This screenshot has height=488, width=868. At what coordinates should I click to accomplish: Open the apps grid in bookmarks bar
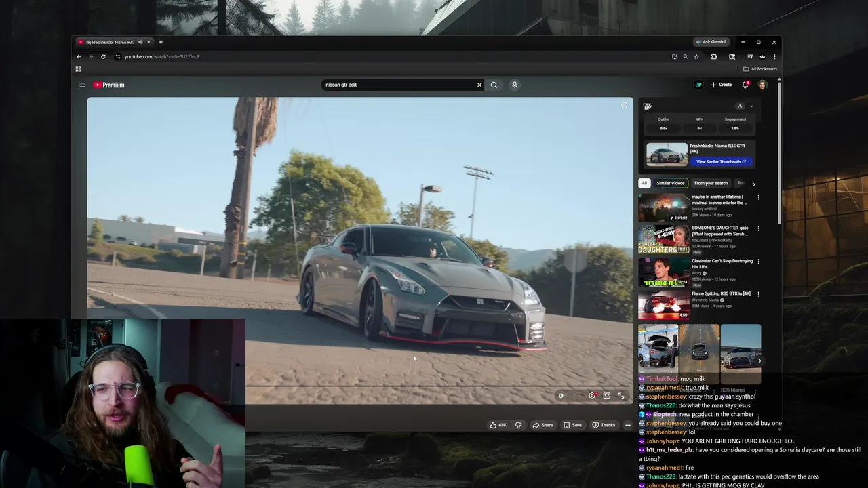tap(78, 68)
